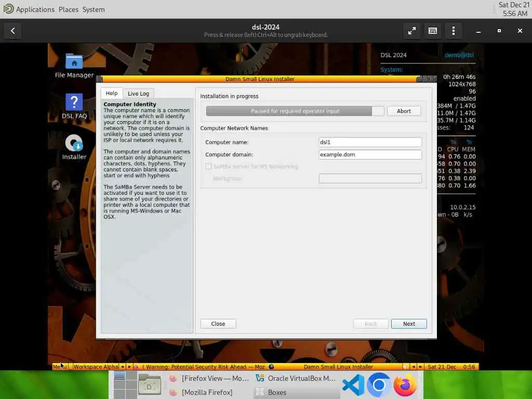Open the File Manager desktop icon
532x399 pixels.
coord(74,66)
